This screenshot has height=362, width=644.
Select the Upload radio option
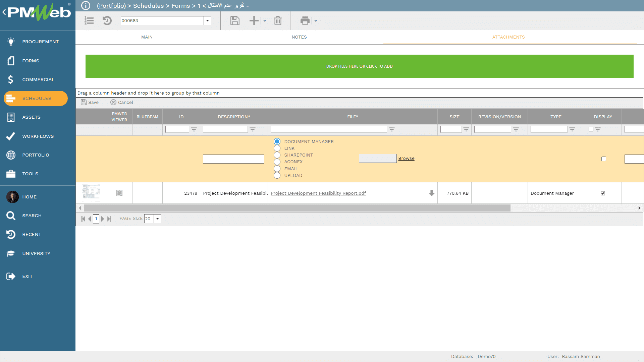277,175
